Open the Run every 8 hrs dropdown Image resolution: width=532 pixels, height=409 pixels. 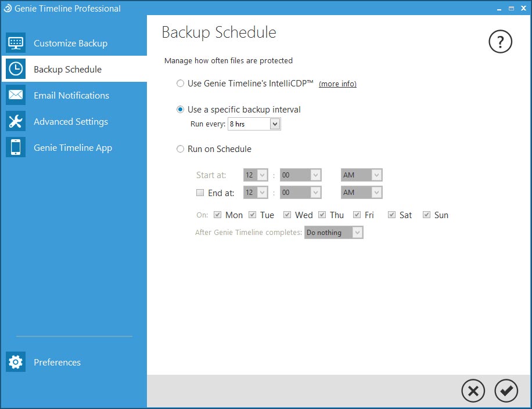click(254, 124)
